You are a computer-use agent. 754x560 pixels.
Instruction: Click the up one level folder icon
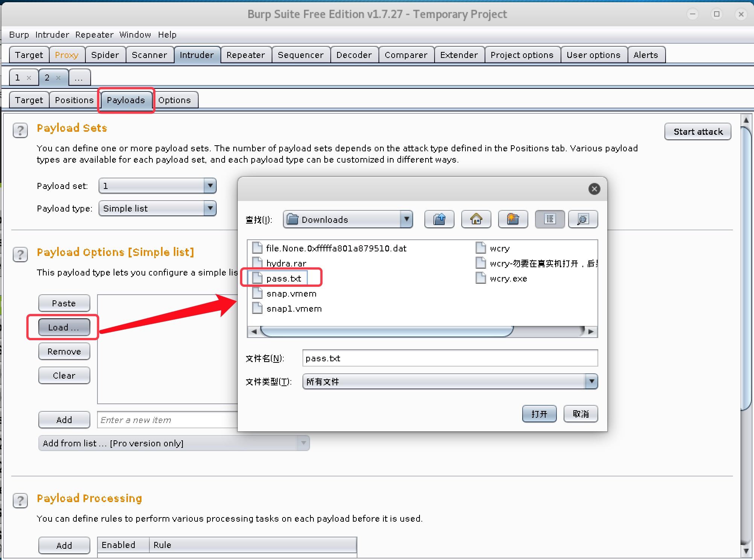(439, 219)
